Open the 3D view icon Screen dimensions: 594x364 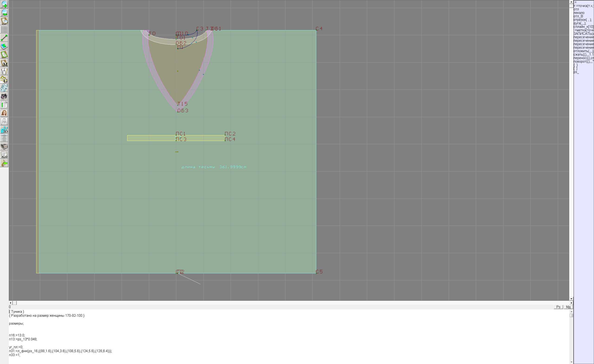(4, 130)
